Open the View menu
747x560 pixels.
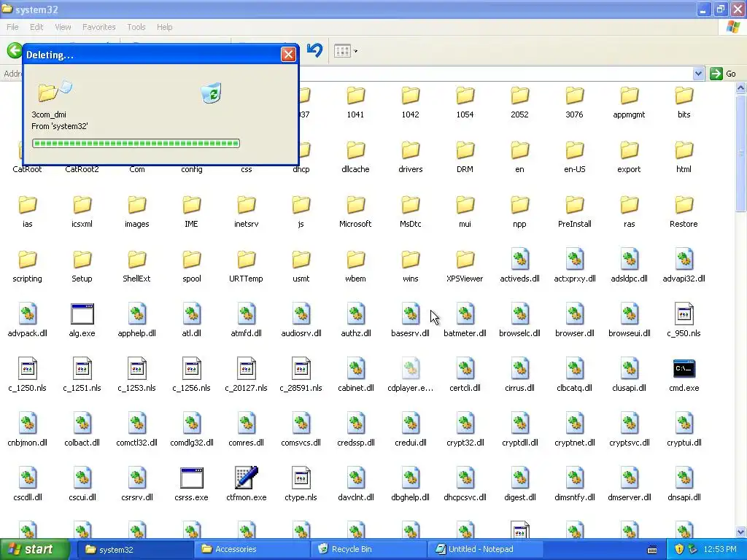[63, 27]
